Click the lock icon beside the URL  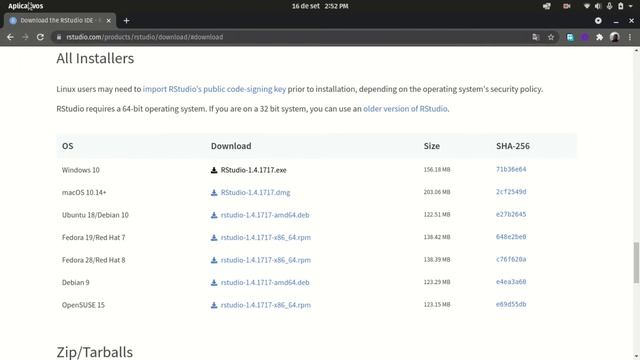click(59, 37)
